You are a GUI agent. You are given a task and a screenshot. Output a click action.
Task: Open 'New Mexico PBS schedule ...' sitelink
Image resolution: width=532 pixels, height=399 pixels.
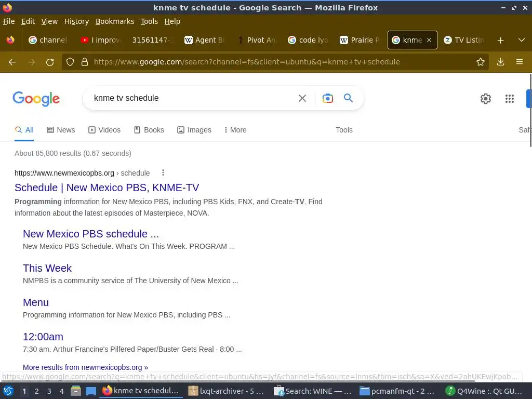pyautogui.click(x=91, y=234)
